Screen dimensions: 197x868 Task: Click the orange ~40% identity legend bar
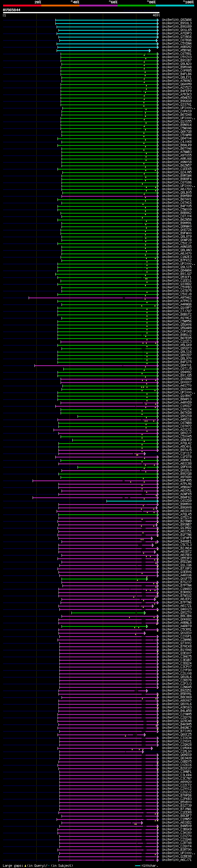(60, 6)
